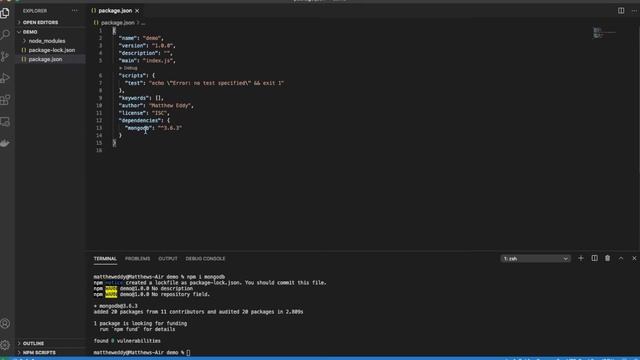Open the Explorer view in activity bar
Viewport: 640px width, 360px height.
pyautogui.click(x=5, y=13)
